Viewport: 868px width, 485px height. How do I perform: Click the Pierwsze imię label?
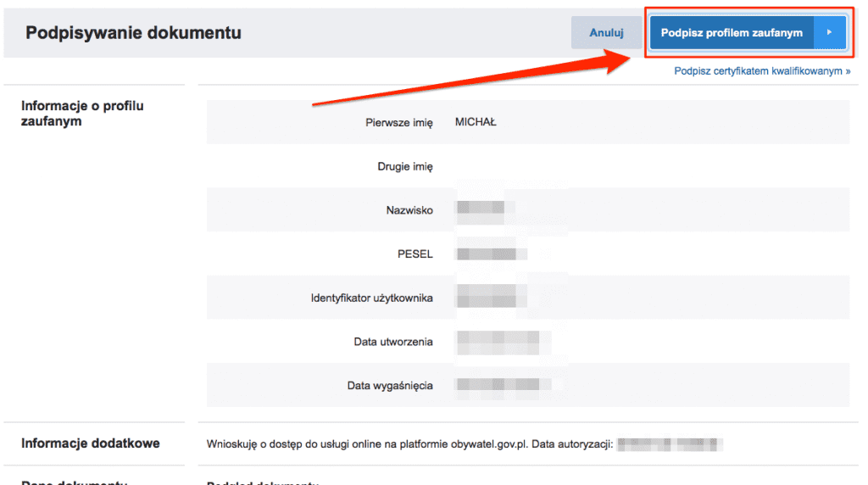(x=398, y=123)
